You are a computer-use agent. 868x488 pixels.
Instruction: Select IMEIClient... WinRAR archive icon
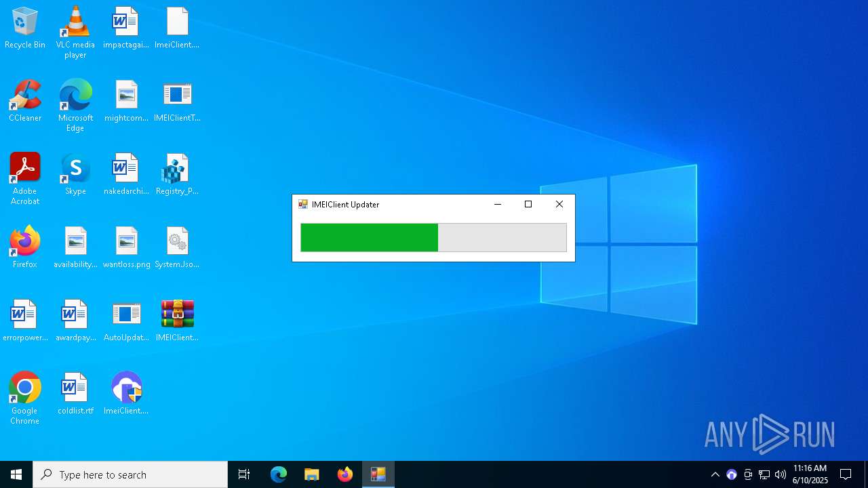pos(177,321)
